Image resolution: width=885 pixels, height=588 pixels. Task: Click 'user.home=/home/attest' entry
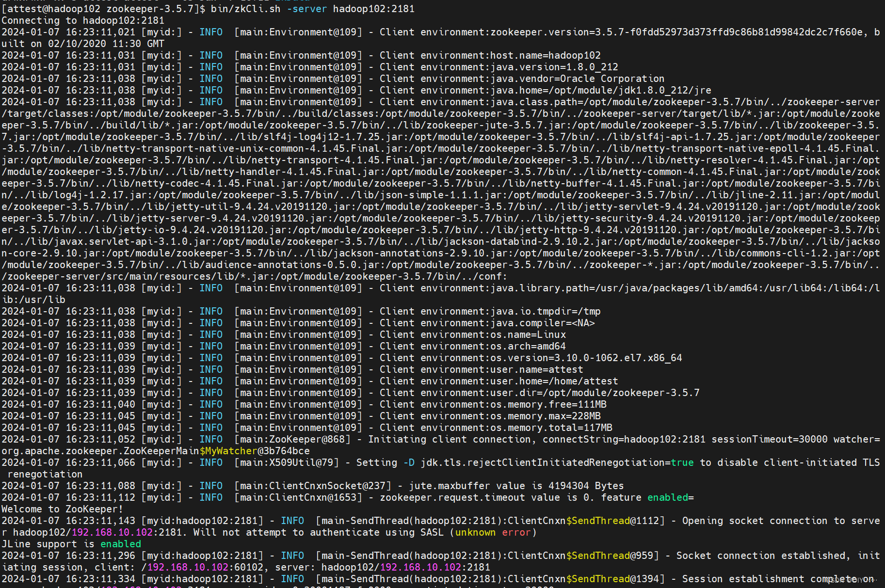[x=554, y=381]
